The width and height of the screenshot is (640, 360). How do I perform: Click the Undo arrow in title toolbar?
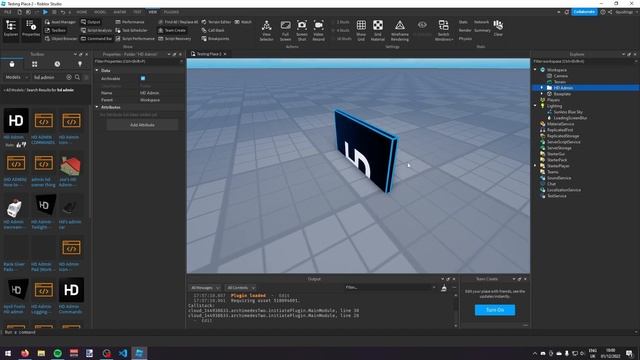[62, 12]
